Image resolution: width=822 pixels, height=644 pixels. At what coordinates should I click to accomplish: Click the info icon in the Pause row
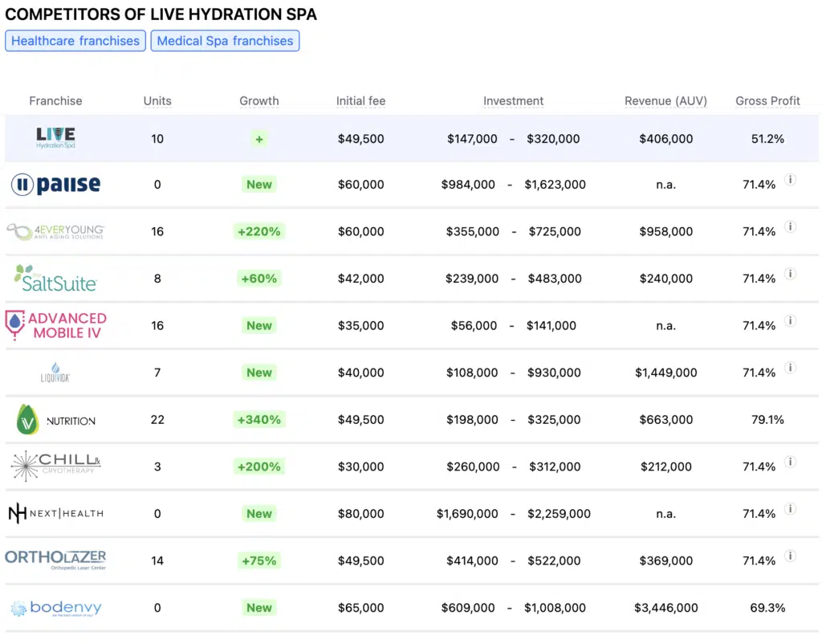point(790,180)
